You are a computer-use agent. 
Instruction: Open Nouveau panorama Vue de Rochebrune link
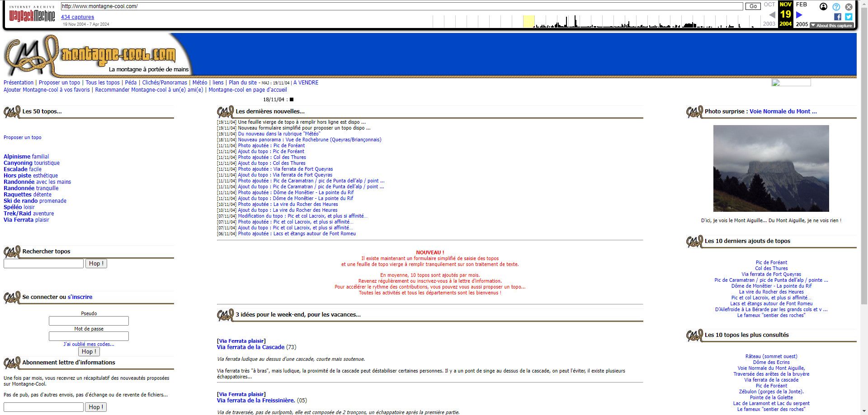point(310,140)
